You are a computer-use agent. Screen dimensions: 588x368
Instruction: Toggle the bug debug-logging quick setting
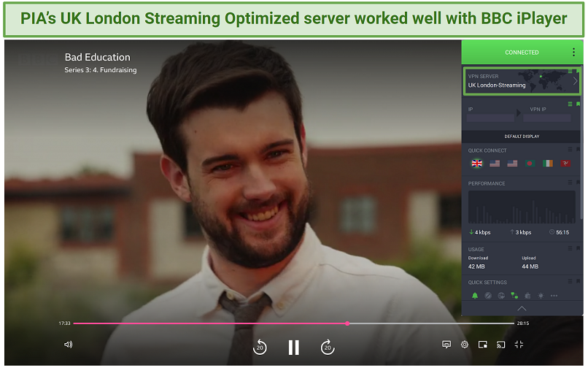click(527, 296)
